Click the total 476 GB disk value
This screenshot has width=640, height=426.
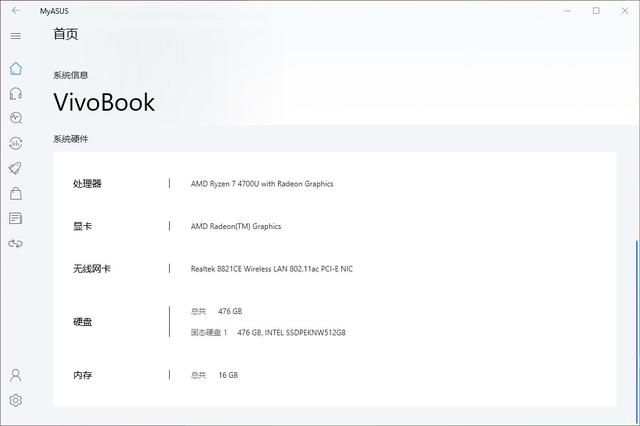230,311
